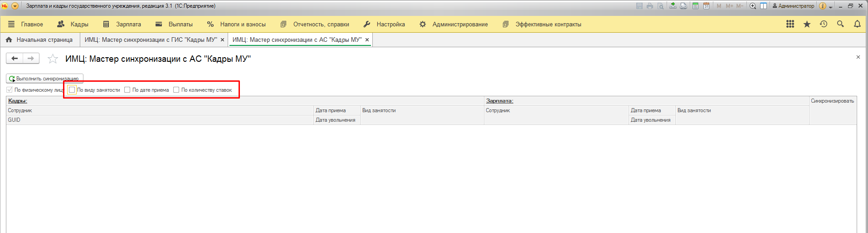This screenshot has width=868, height=233.
Task: Open the 1C main menu dropdown arrow
Action: pos(15,6)
